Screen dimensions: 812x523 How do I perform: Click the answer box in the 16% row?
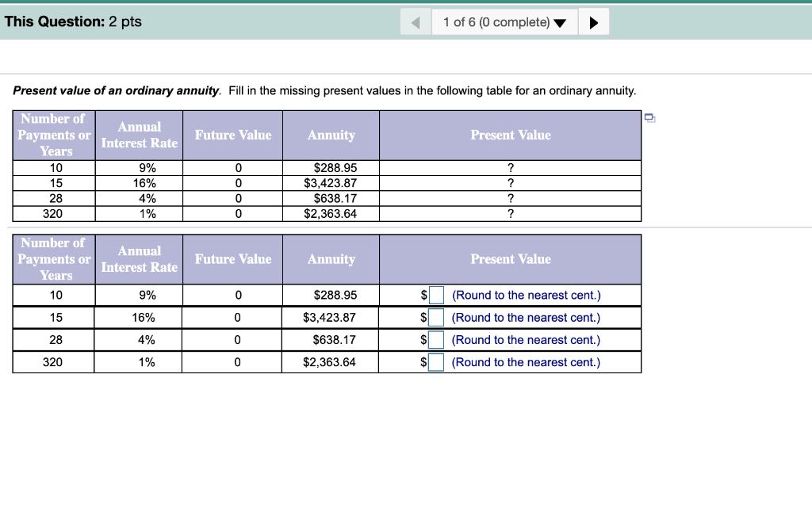436,317
